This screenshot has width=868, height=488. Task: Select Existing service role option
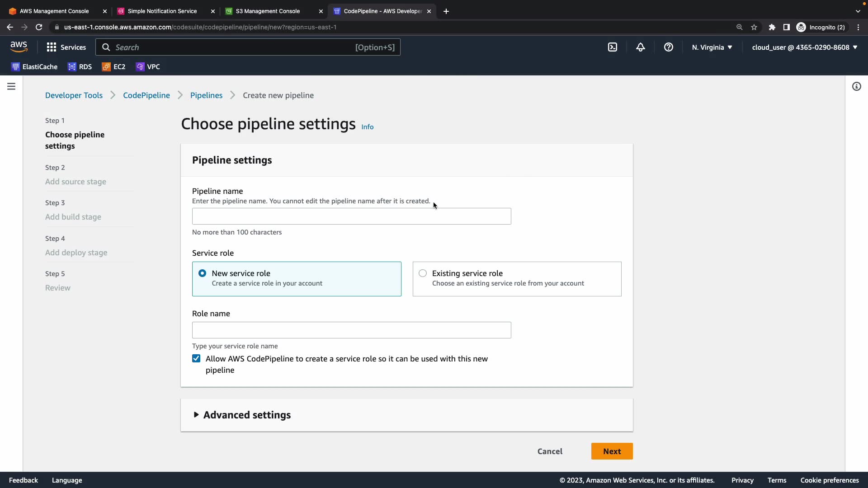click(422, 273)
